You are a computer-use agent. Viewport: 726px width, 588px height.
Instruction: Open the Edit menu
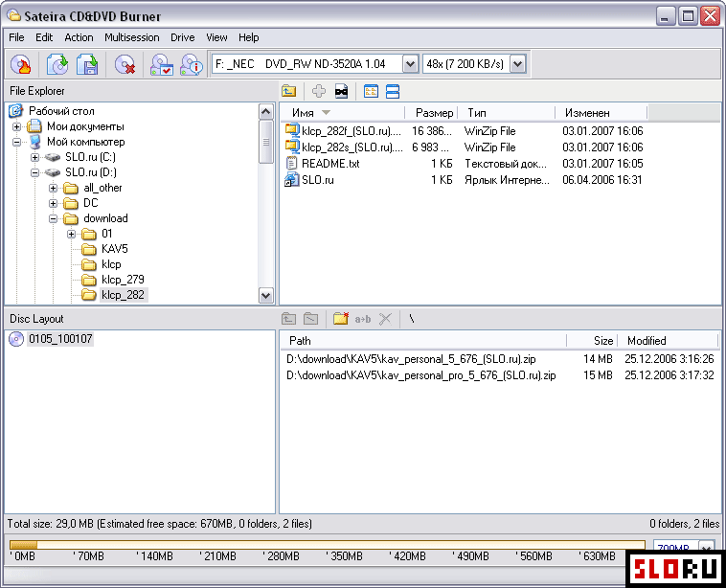click(44, 37)
